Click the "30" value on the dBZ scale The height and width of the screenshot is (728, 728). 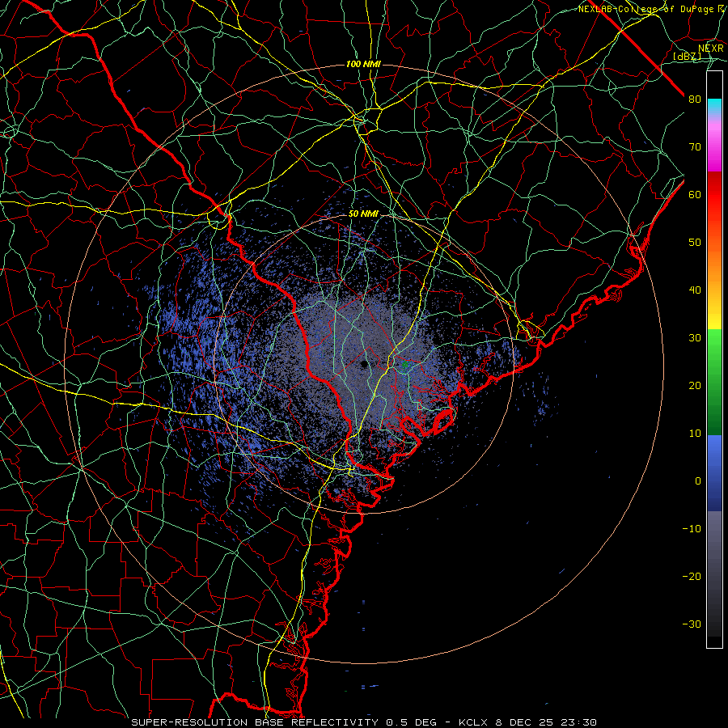tap(695, 338)
